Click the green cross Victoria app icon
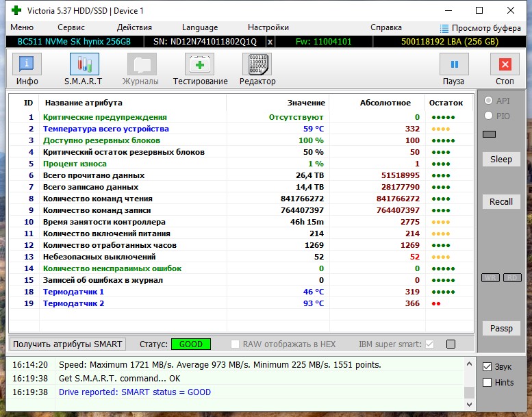 16,10
